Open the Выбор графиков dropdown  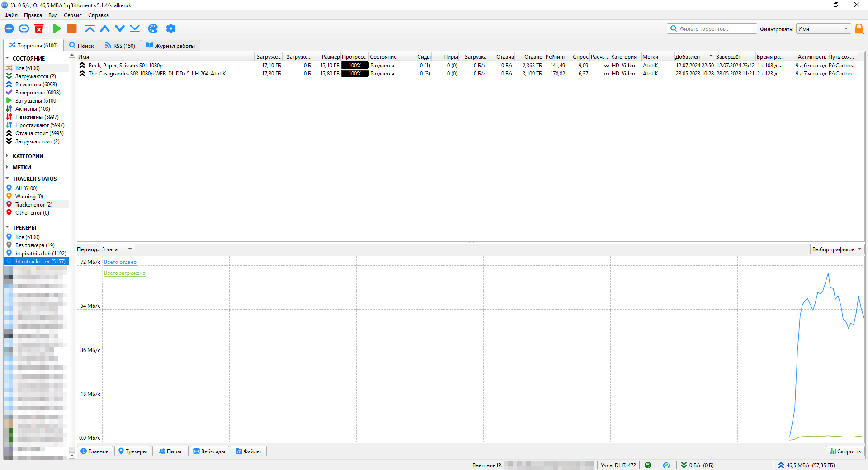coord(836,249)
